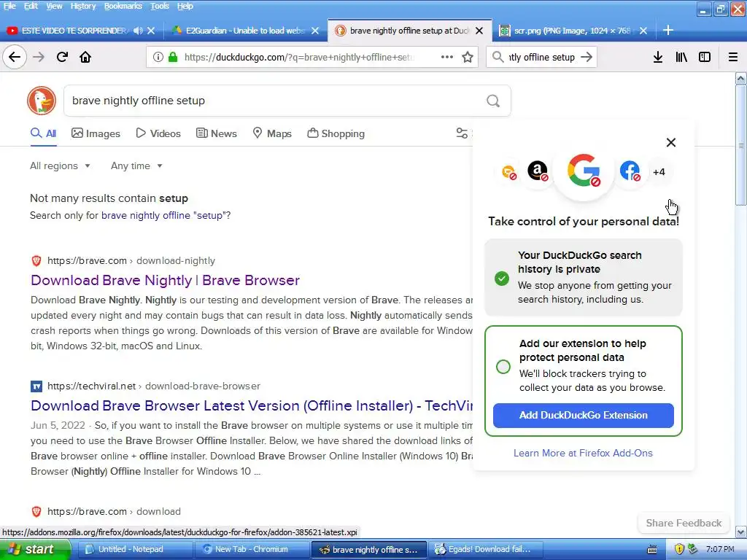Mute the YouTube tab audio icon

(138, 31)
